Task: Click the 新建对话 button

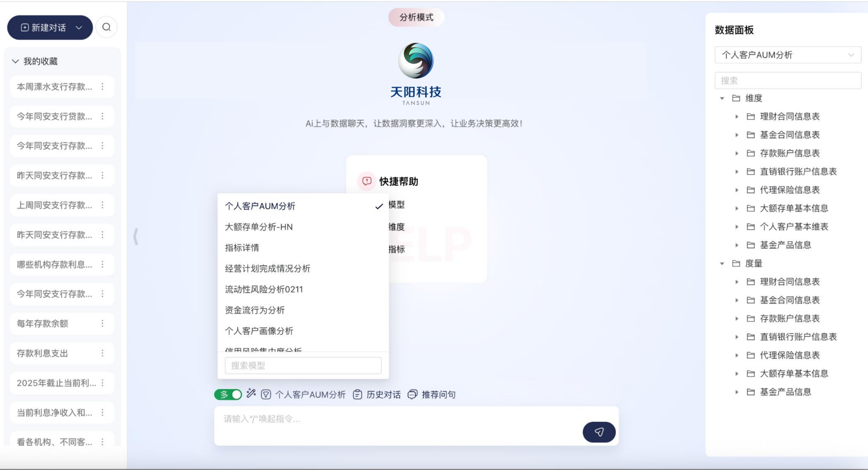Action: (x=50, y=27)
